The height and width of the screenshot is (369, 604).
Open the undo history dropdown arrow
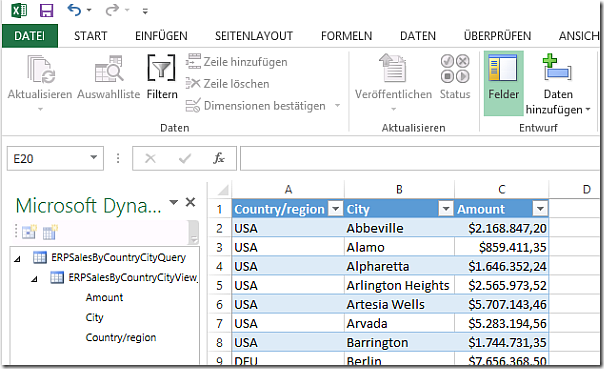[x=89, y=10]
